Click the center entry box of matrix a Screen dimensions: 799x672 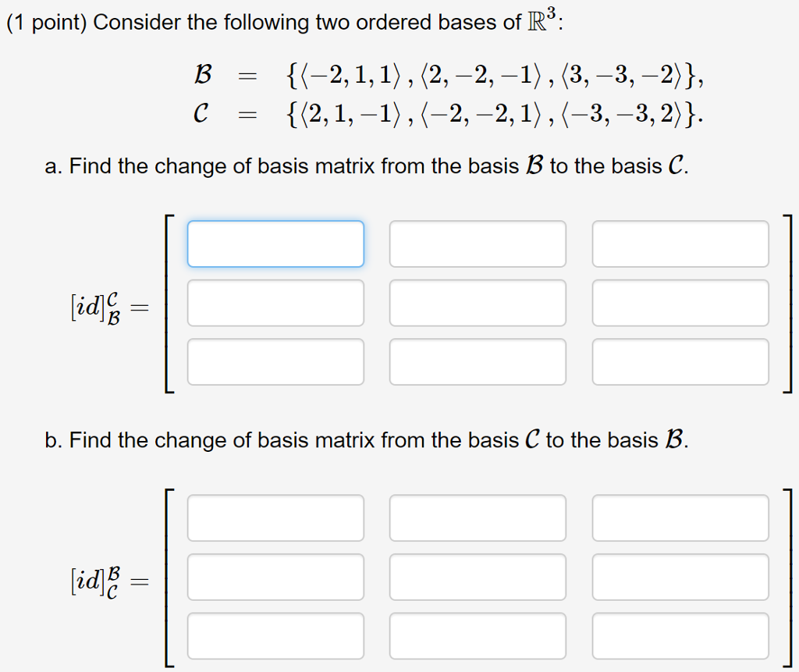[x=478, y=303]
